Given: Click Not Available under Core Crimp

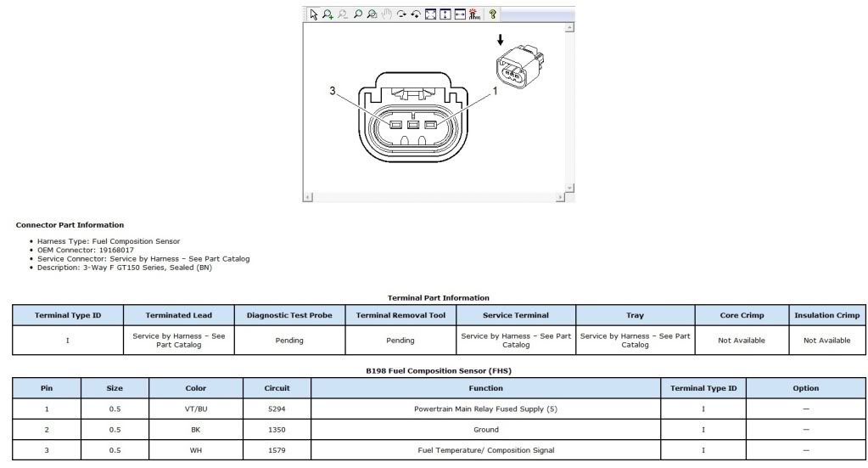Looking at the screenshot, I should (x=742, y=341).
